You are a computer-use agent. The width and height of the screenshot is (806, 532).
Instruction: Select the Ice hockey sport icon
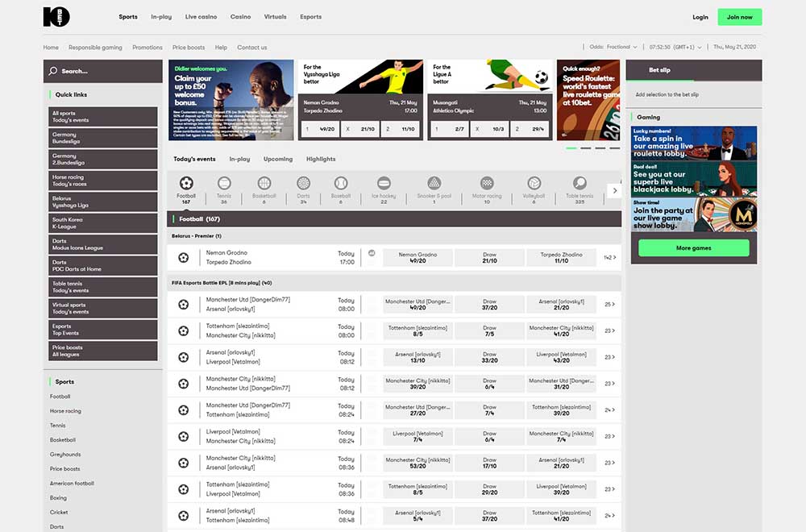[x=384, y=183]
